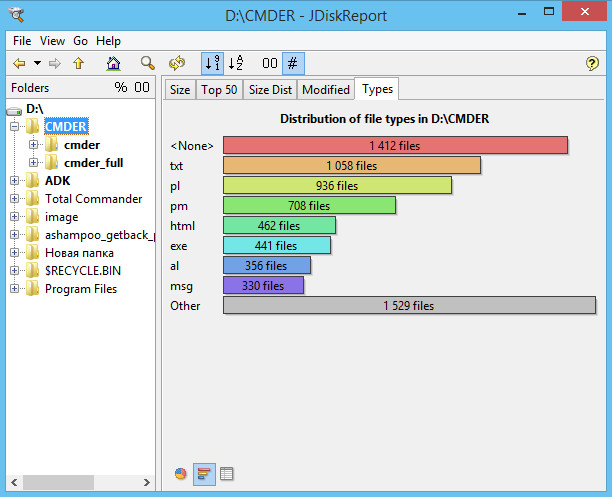The height and width of the screenshot is (497, 612).
Task: Go up one folder level
Action: click(x=79, y=63)
